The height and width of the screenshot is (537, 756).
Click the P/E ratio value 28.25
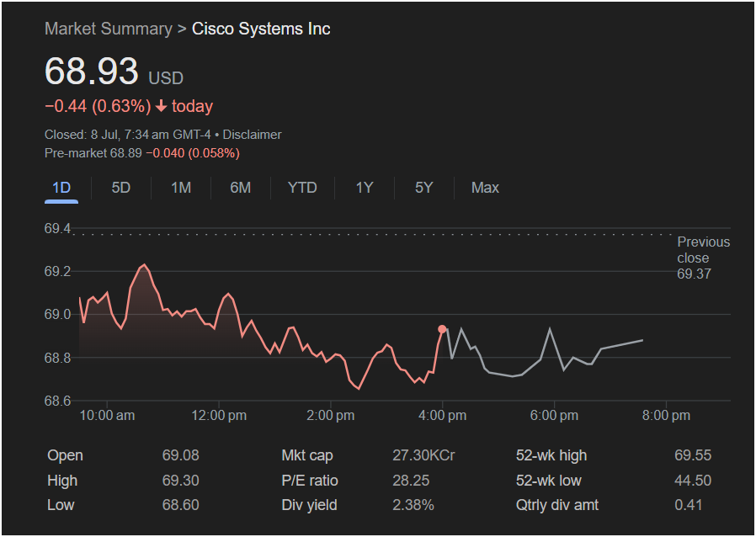tap(411, 480)
